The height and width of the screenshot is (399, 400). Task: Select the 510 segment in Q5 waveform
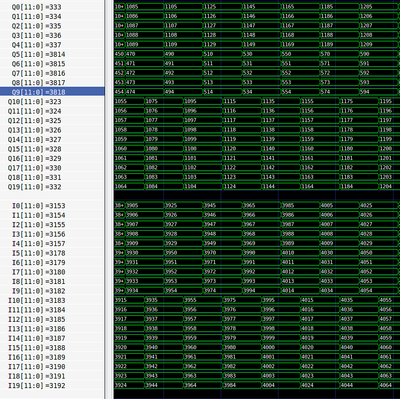pyautogui.click(x=222, y=54)
